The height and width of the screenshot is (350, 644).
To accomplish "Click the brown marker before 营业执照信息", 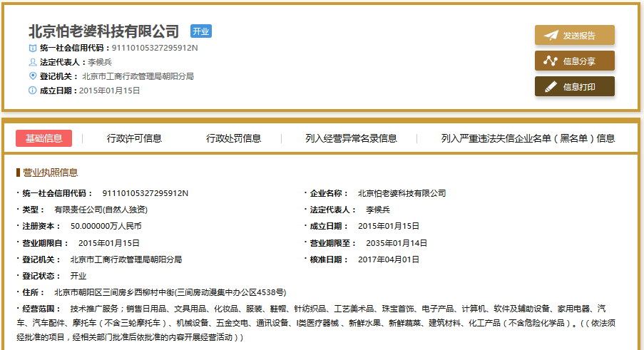I will (x=18, y=173).
